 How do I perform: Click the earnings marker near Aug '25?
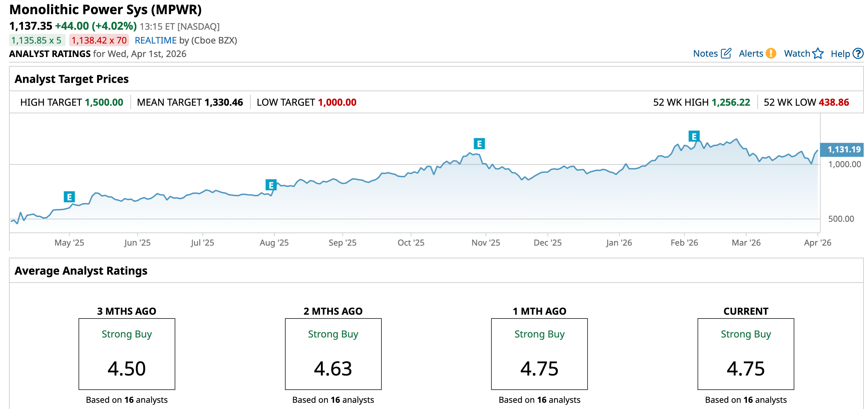271,185
